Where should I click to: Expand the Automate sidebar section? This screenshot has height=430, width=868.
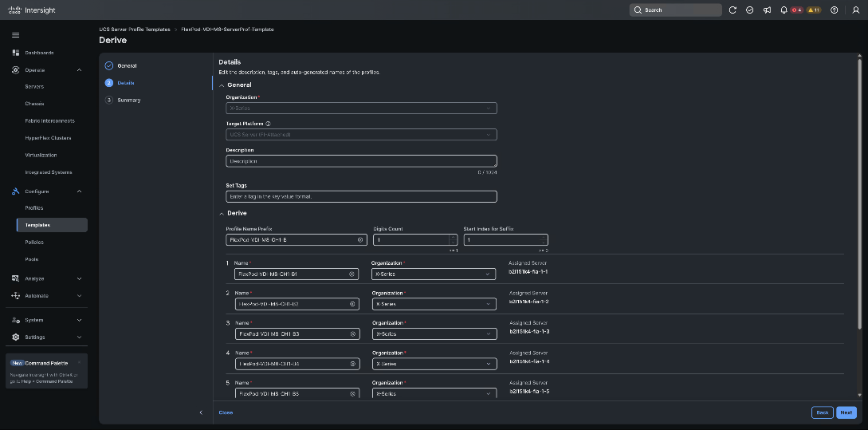[79, 296]
